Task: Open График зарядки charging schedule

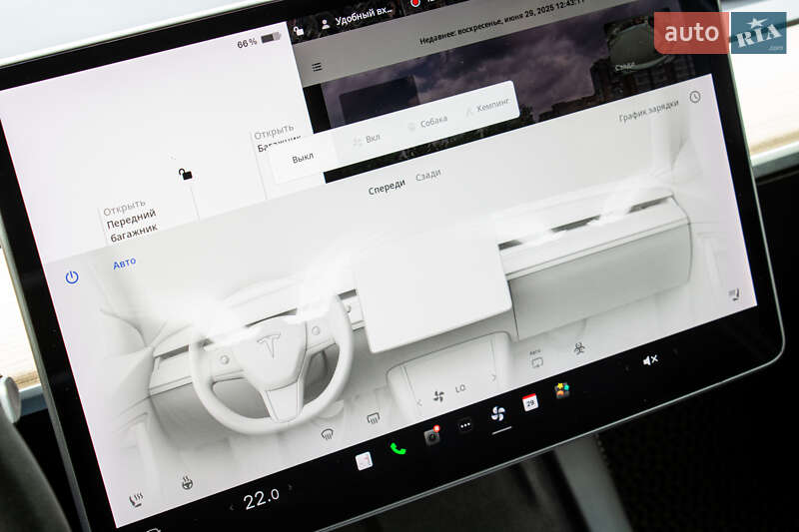Action: (648, 110)
